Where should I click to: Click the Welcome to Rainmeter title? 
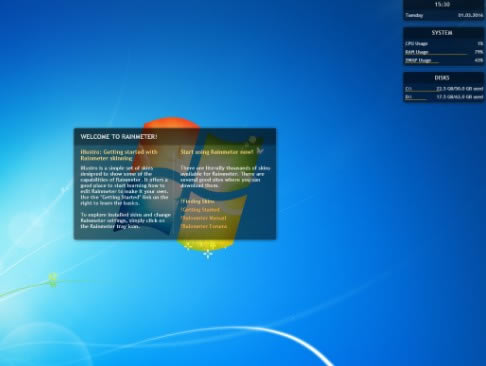click(119, 137)
